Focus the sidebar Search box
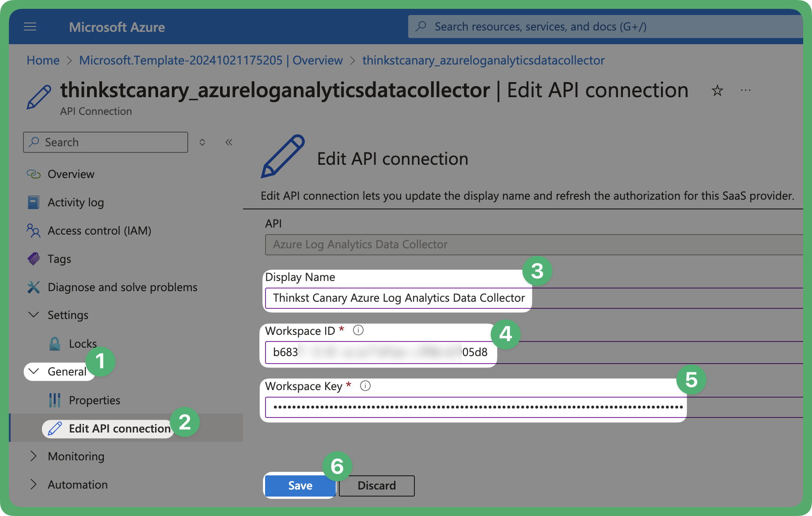The height and width of the screenshot is (516, 812). click(106, 142)
